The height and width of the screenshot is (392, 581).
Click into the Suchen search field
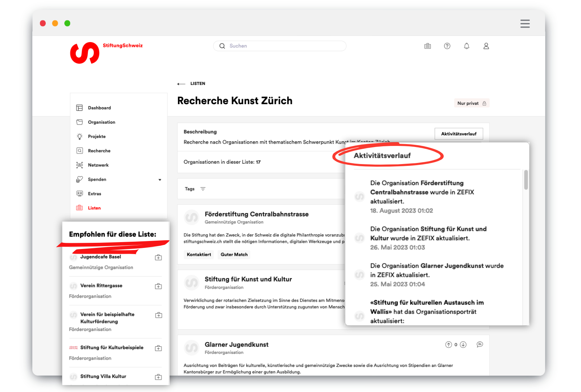pyautogui.click(x=283, y=46)
